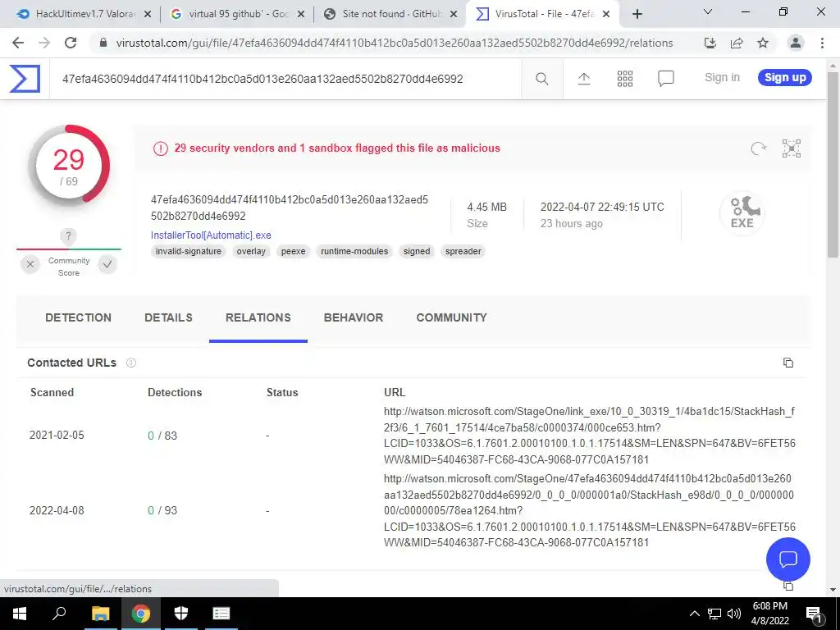Viewport: 840px width, 630px height.
Task: Open Windows Start menu
Action: tap(20, 614)
